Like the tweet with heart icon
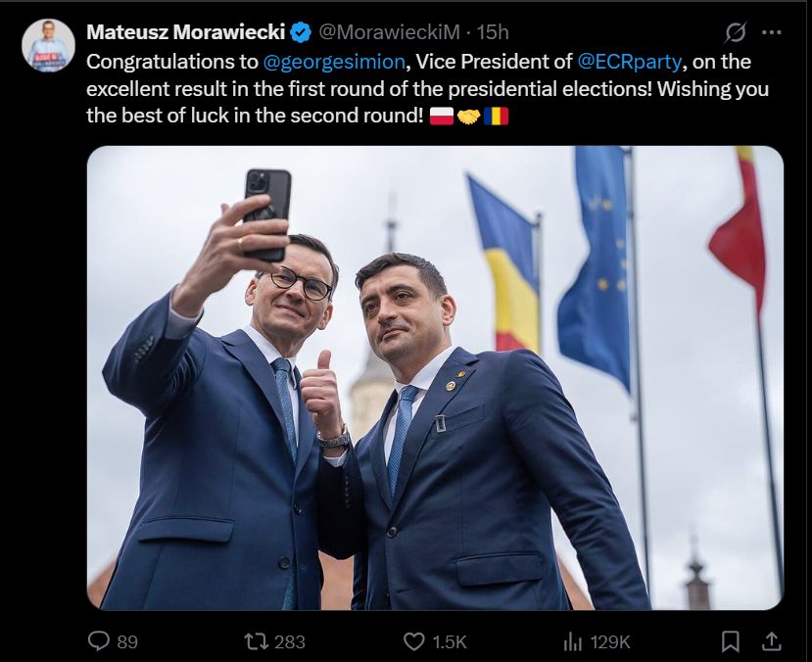 pyautogui.click(x=413, y=641)
